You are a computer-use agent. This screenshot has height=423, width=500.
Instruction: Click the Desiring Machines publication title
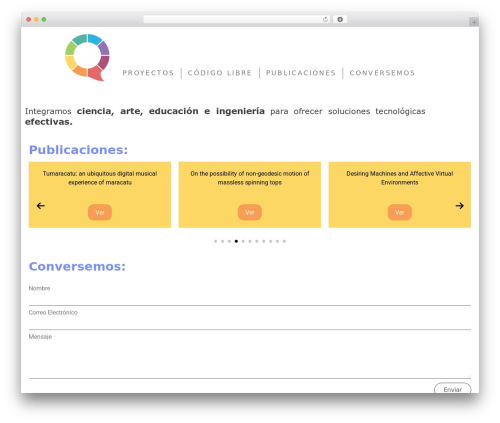click(x=400, y=178)
